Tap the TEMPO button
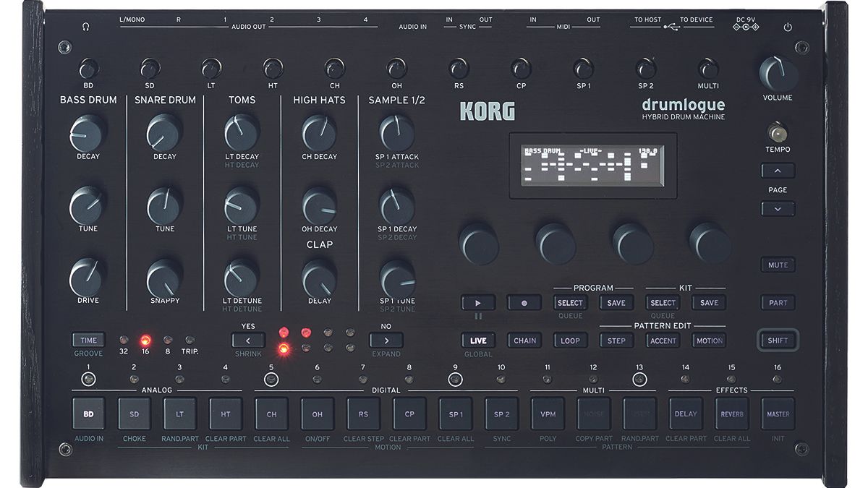Viewport: 868px width, 488px height. coord(778,133)
